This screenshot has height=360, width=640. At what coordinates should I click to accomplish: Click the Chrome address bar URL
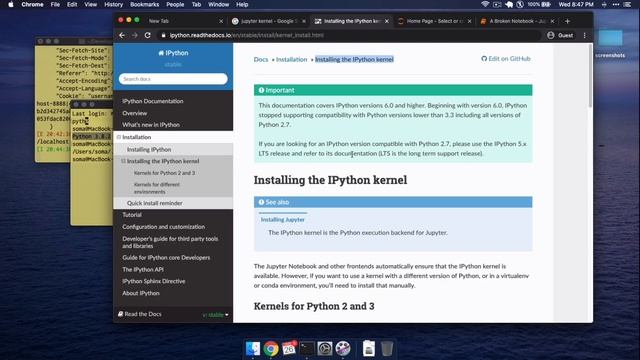click(247, 36)
